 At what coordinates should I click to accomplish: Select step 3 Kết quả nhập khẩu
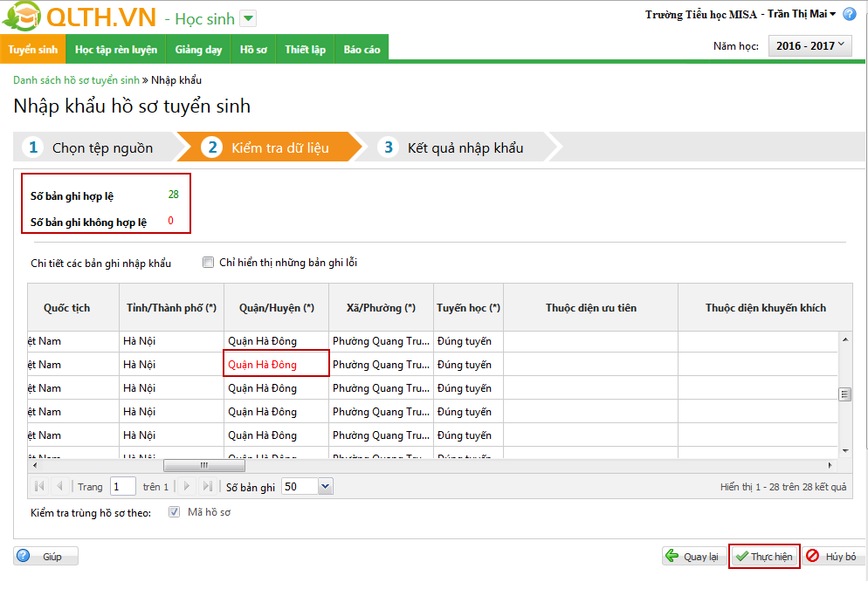point(457,147)
